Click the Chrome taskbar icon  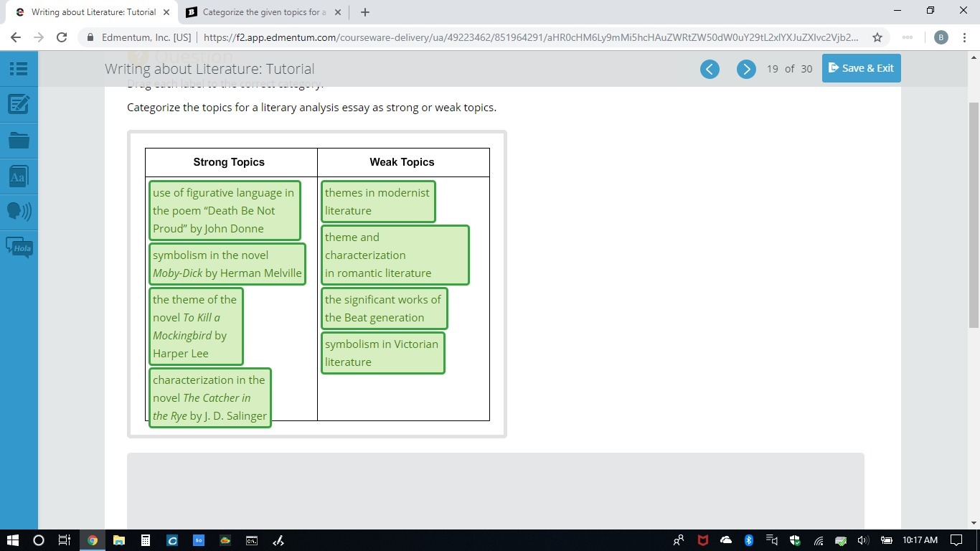pyautogui.click(x=92, y=540)
